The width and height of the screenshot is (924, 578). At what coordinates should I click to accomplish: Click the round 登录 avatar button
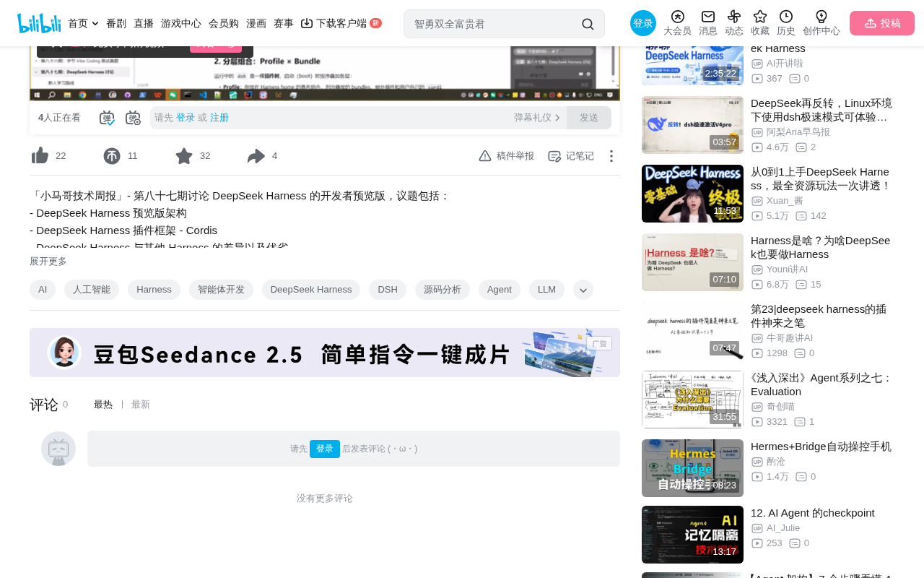(643, 23)
